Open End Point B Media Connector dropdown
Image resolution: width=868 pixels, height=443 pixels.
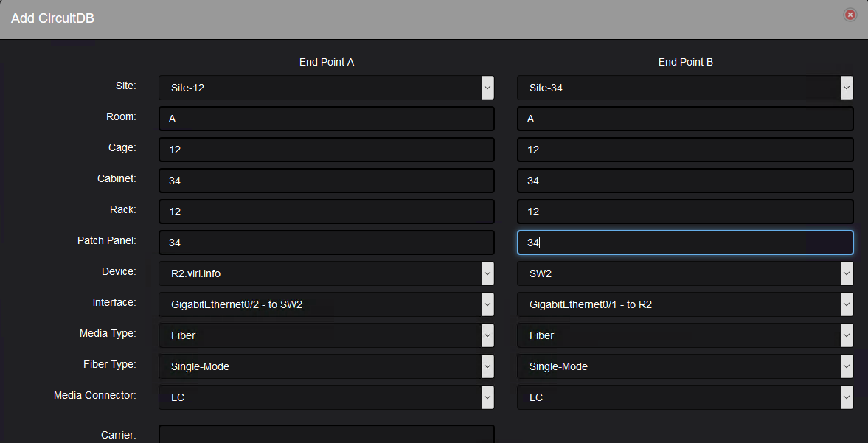click(685, 397)
